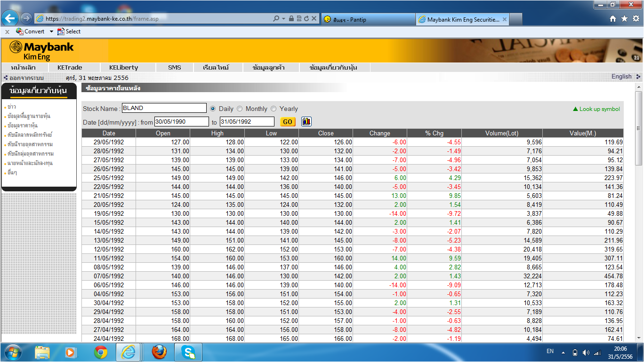This screenshot has height=362, width=644.
Task: Click the Convert toolbar button
Action: (x=30, y=31)
